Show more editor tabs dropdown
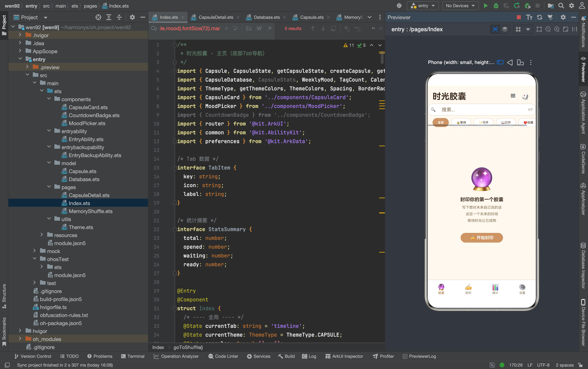588x369 pixels. pyautogui.click(x=369, y=17)
